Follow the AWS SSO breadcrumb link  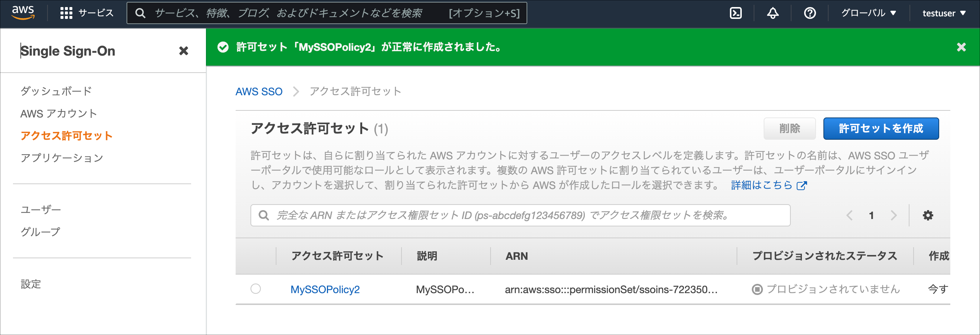pos(259,92)
